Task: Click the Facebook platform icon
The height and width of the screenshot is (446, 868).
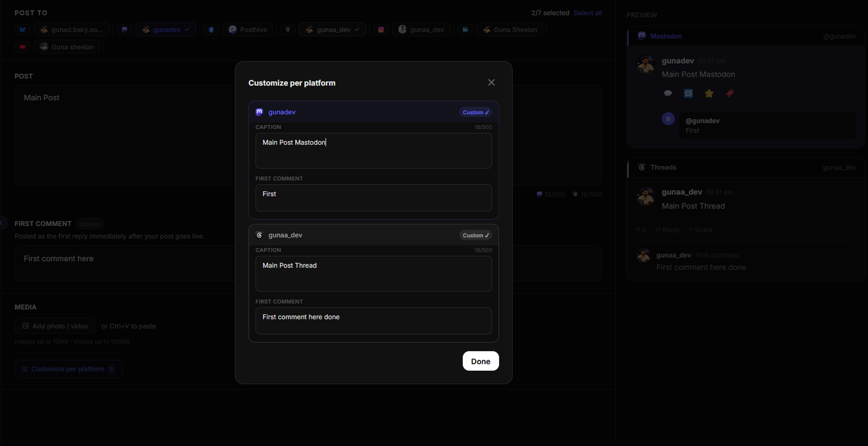Action: 212,30
